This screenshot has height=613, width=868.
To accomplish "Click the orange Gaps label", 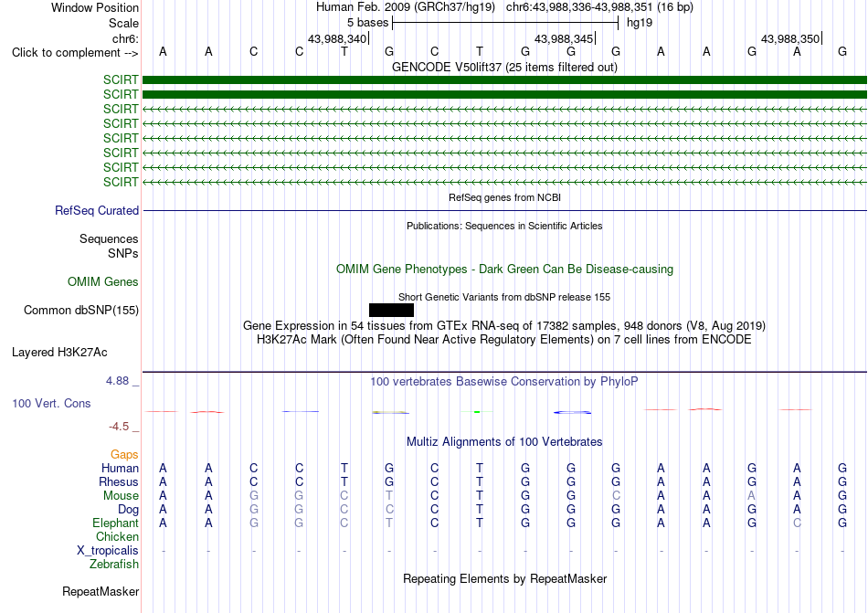I will pos(124,454).
